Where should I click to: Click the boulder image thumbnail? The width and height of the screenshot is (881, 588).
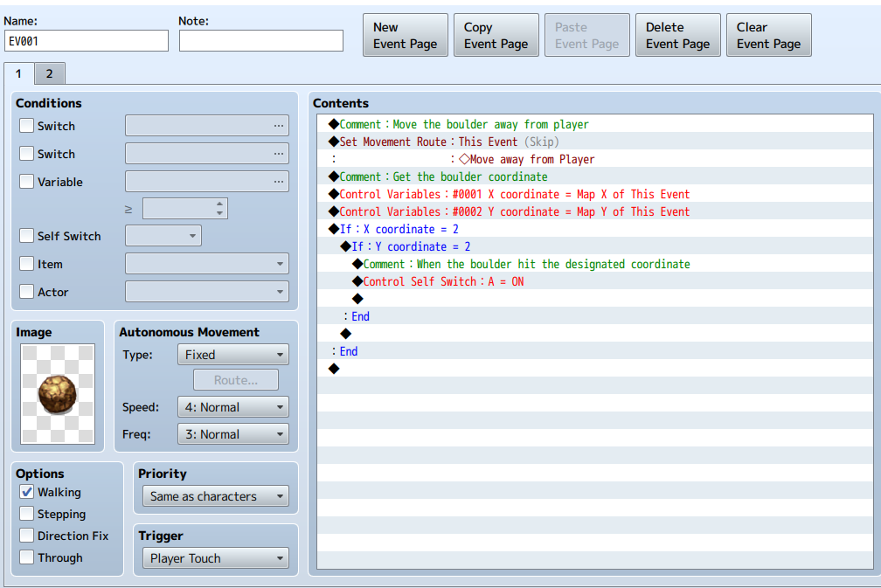pos(58,394)
